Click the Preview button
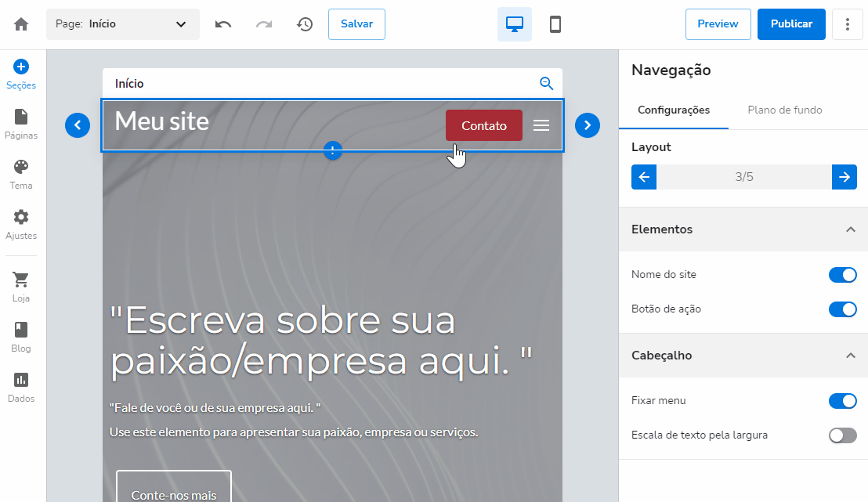The width and height of the screenshot is (868, 502). tap(718, 23)
